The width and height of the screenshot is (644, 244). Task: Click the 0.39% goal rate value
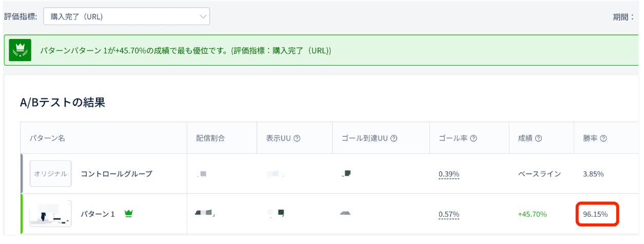[449, 174]
